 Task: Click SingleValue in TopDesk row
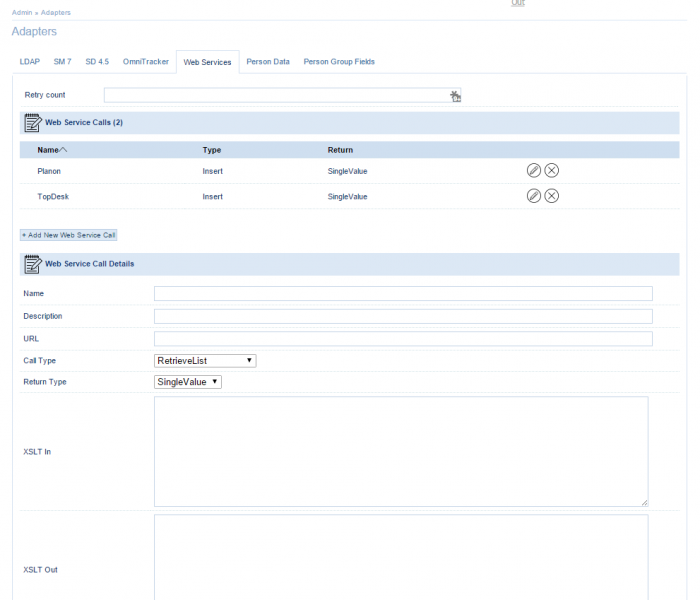coord(347,196)
